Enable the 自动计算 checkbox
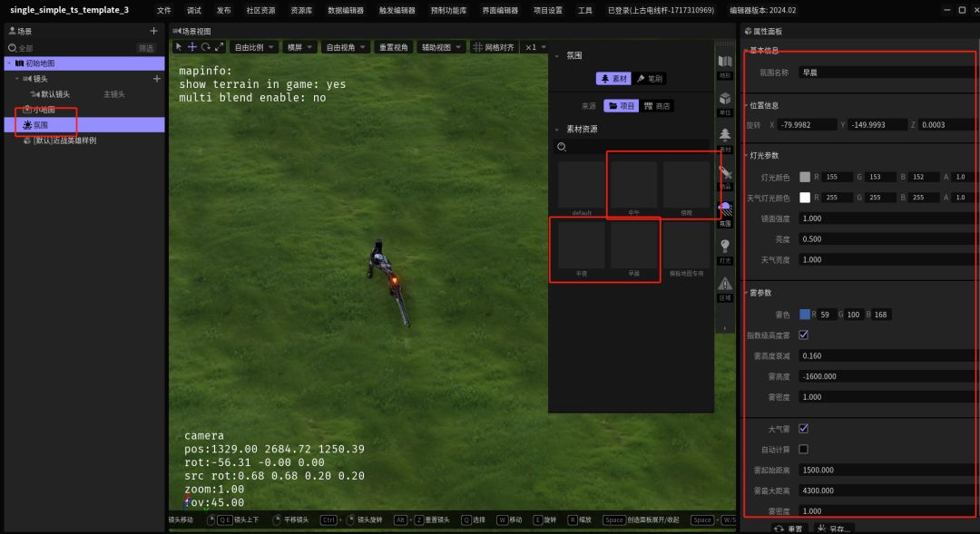Image resolution: width=980 pixels, height=534 pixels. pos(804,449)
